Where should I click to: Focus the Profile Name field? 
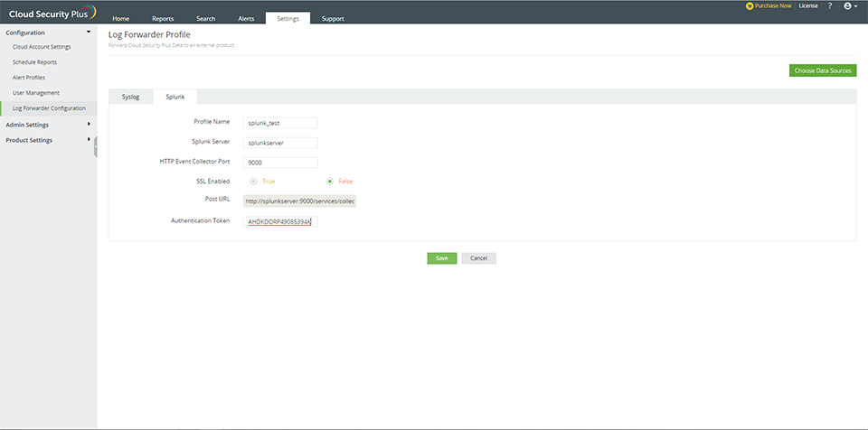point(280,123)
